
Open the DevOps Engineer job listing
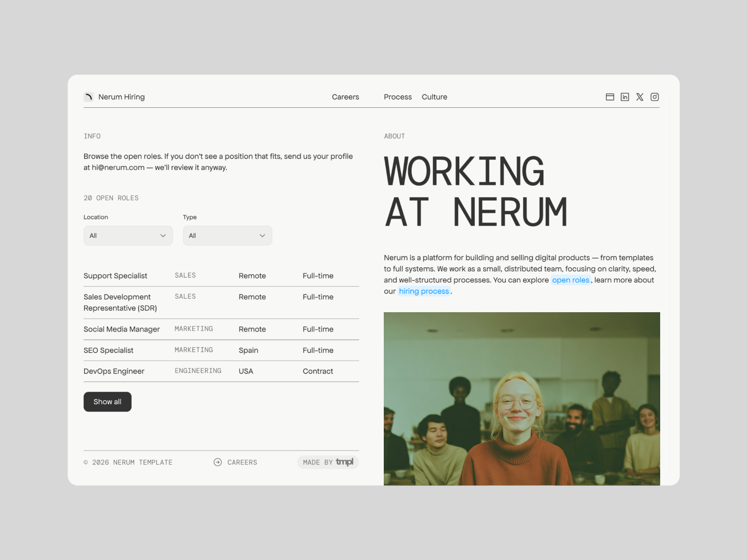113,371
